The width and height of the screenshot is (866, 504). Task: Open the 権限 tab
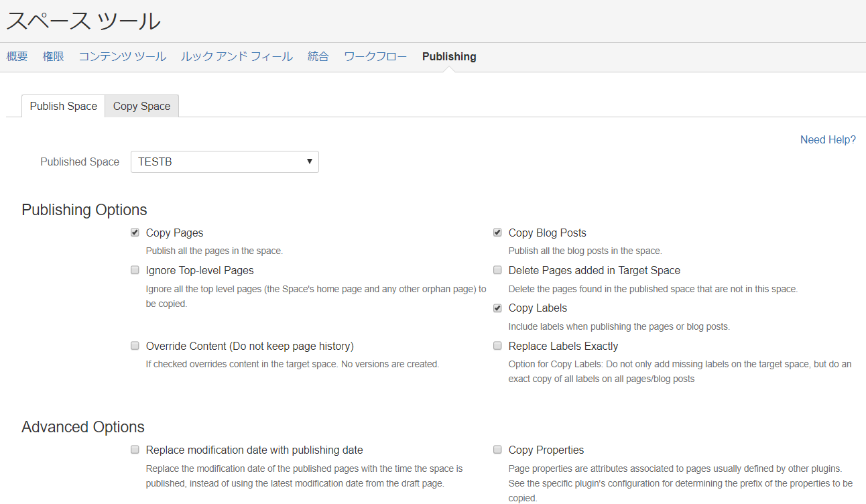click(x=54, y=56)
